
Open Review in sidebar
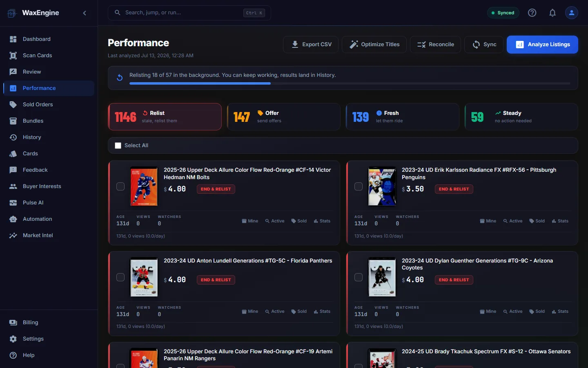(x=49, y=72)
